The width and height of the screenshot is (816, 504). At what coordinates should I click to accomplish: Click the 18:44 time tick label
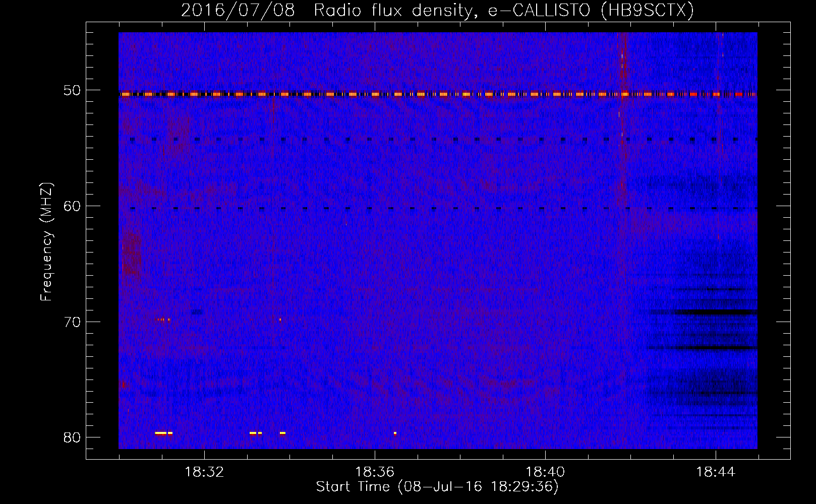pyautogui.click(x=716, y=472)
